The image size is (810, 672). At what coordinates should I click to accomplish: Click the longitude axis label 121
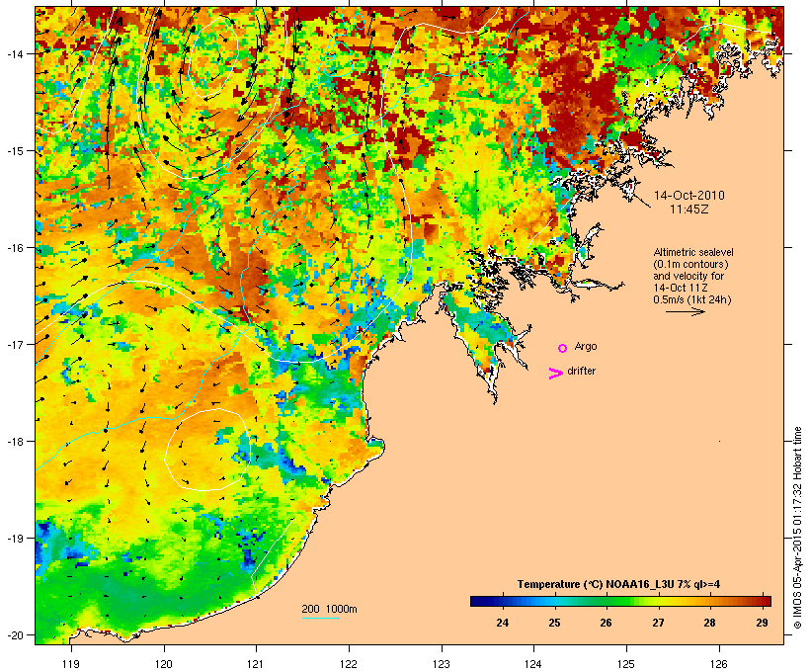[256, 664]
